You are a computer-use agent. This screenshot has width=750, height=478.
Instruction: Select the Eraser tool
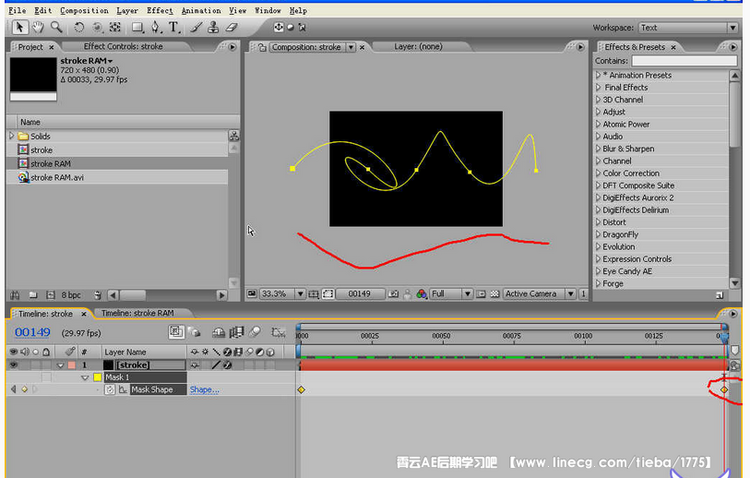(x=232, y=27)
